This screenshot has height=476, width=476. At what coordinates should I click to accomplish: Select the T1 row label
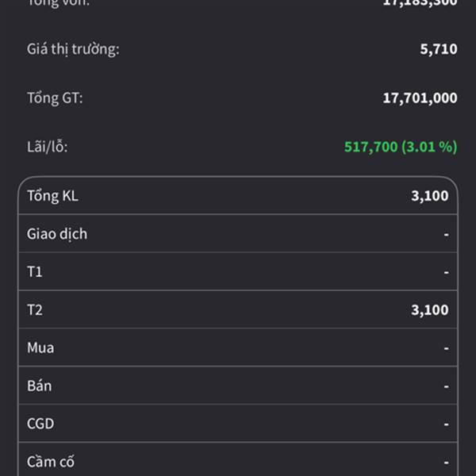click(35, 272)
